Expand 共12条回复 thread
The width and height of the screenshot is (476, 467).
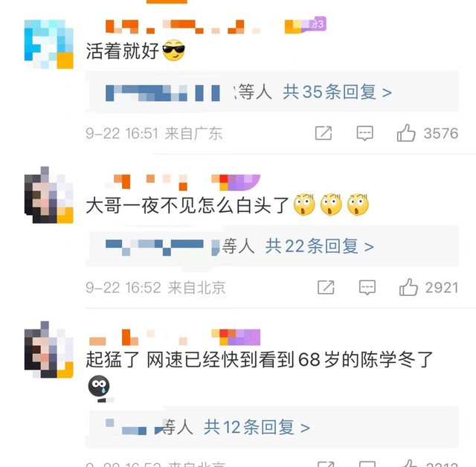click(257, 428)
